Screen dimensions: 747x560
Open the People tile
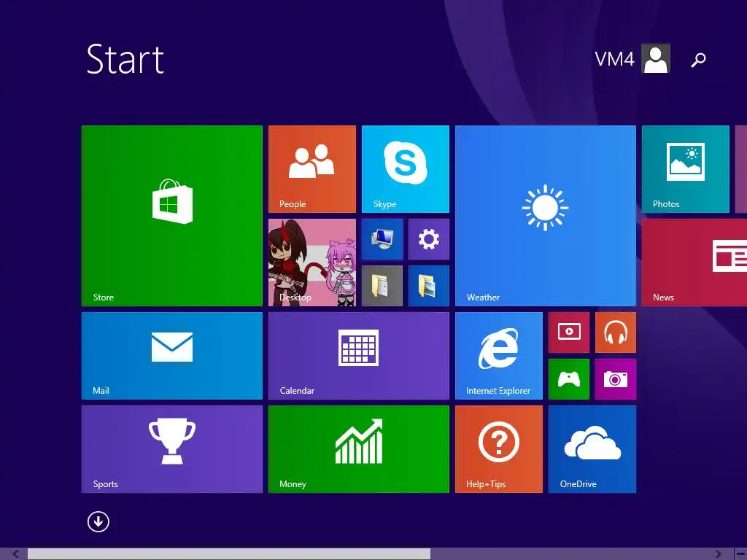[x=312, y=169]
